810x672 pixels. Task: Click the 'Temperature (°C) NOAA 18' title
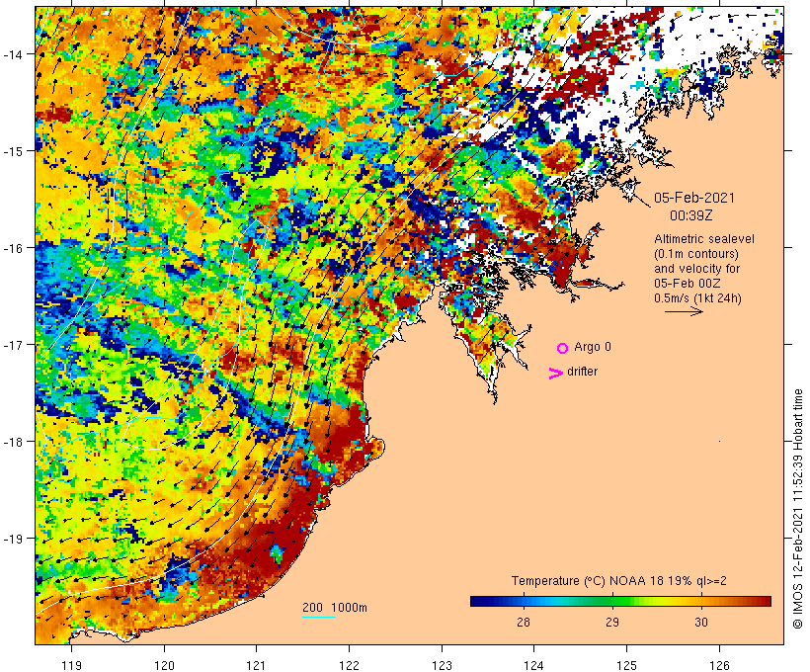click(x=588, y=581)
